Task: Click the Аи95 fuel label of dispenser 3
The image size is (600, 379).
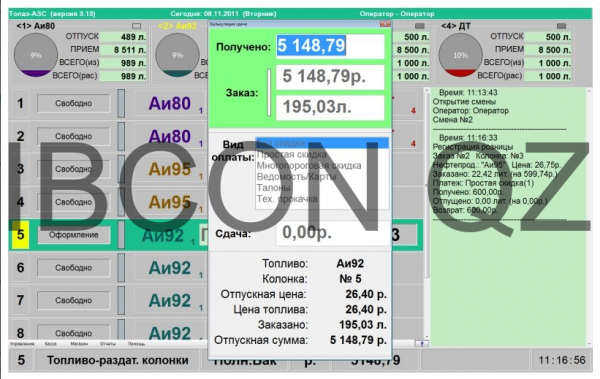Action: (170, 169)
